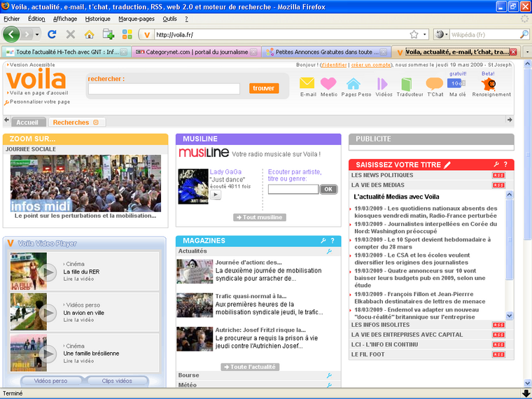Open the list all tabs dropdown
532x399 pixels.
point(527,52)
